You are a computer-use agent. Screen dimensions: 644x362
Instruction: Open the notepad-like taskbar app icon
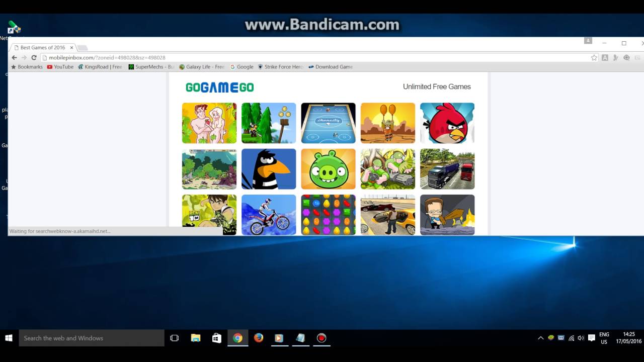[300, 338]
